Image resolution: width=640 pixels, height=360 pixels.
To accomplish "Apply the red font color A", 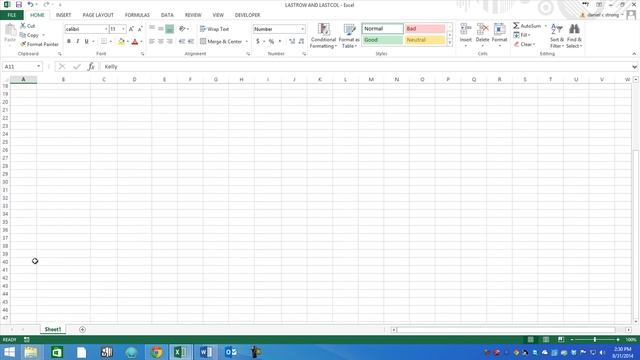I will tap(135, 41).
